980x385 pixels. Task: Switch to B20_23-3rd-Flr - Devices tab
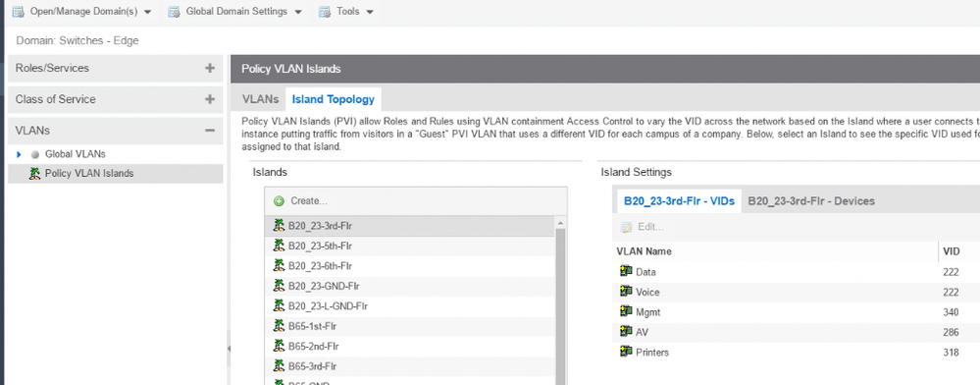pos(811,201)
